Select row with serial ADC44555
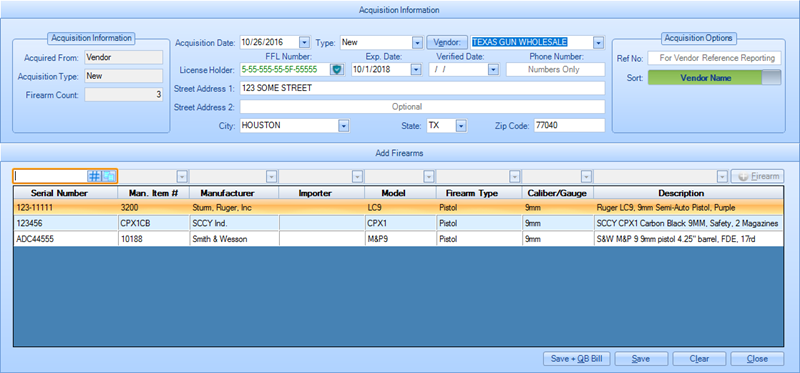The width and height of the screenshot is (800, 373). (398, 239)
